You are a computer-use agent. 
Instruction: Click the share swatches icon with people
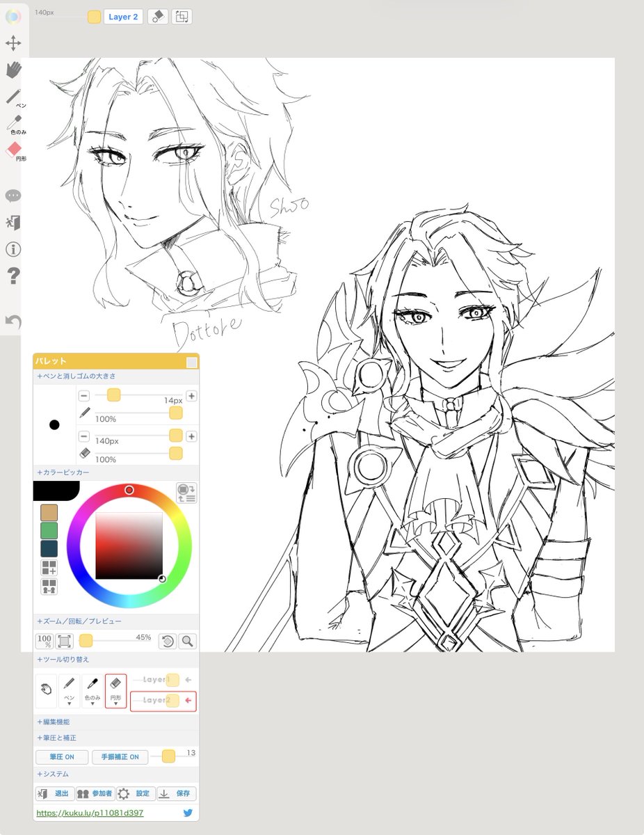[49, 587]
